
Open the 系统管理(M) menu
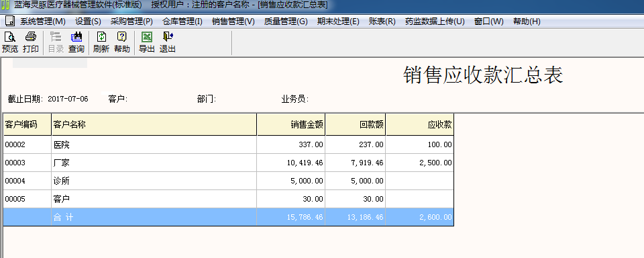tap(43, 21)
